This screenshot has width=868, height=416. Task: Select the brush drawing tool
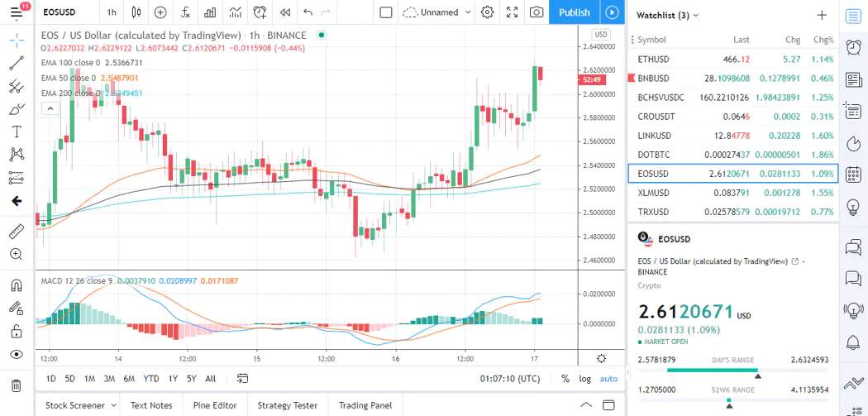pyautogui.click(x=17, y=109)
